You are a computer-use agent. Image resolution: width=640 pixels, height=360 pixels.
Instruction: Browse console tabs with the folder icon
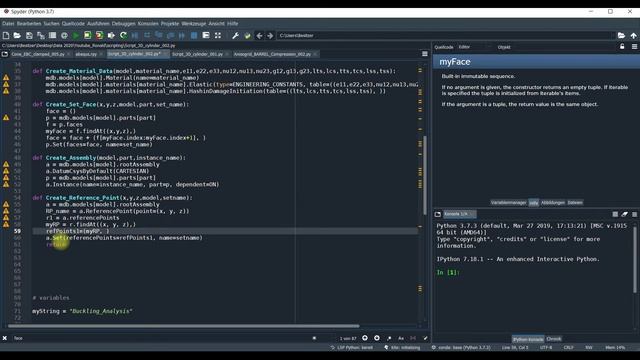[x=438, y=214]
